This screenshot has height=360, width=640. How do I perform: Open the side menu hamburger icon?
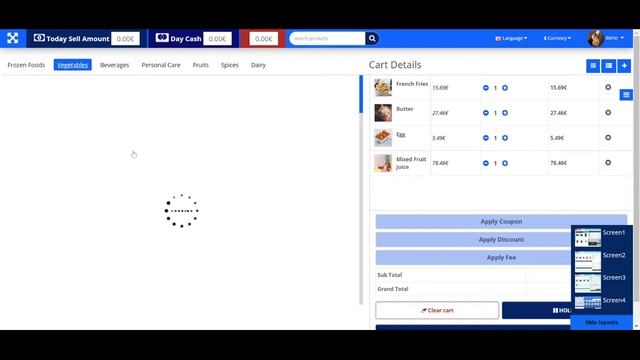(x=626, y=95)
